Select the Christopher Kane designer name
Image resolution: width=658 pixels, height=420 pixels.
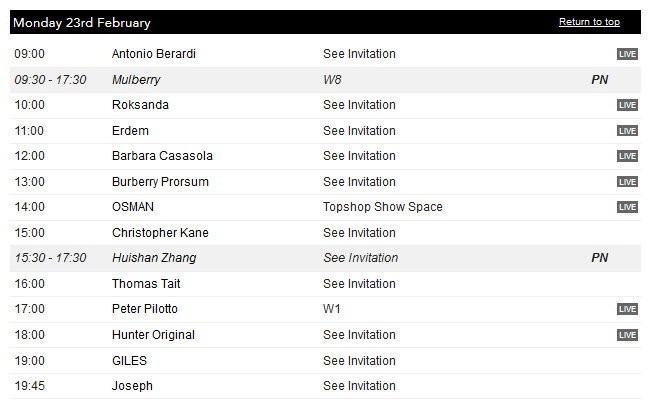click(x=160, y=233)
